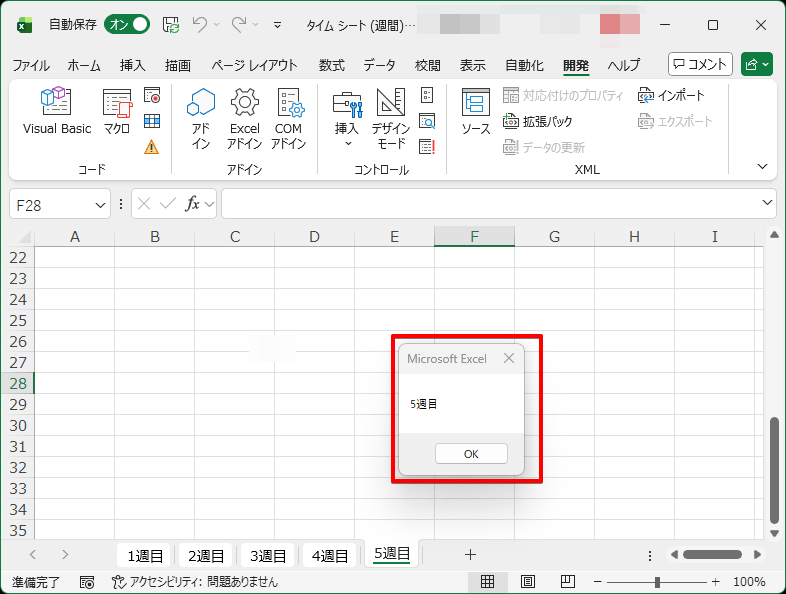Click the 100% zoom level
The image size is (786, 594).
click(749, 582)
